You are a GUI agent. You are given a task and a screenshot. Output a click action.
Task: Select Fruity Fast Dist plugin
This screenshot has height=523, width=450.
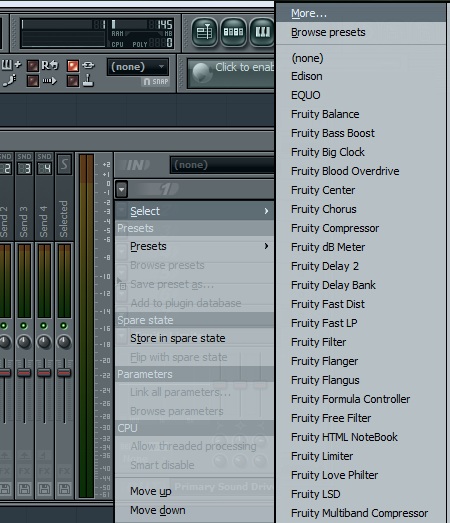[361, 304]
